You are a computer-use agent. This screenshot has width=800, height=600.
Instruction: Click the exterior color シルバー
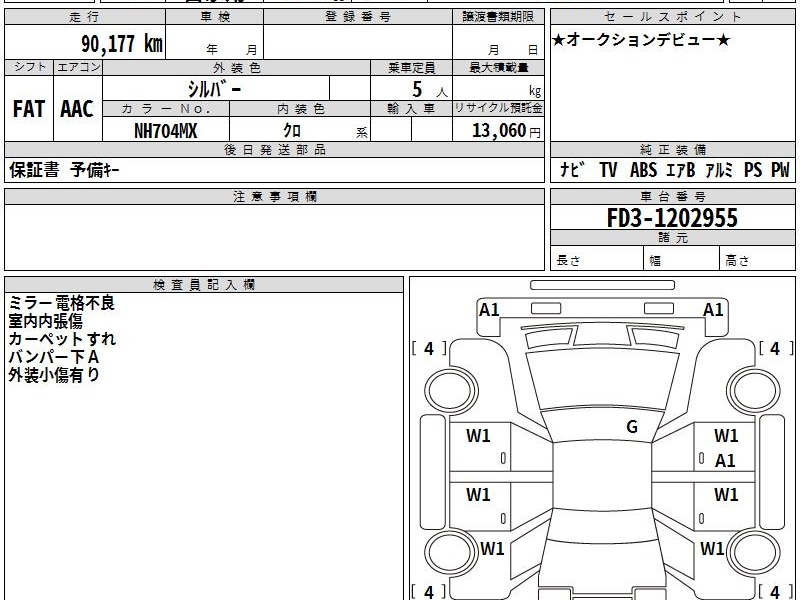click(214, 89)
